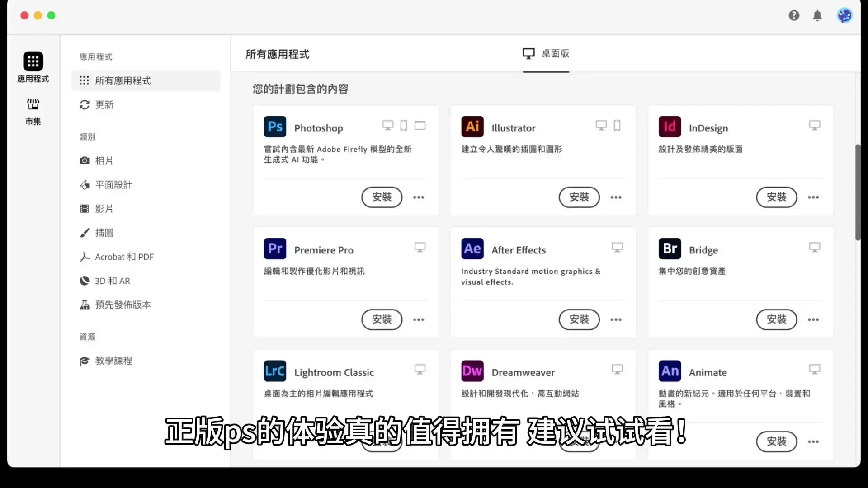868x488 pixels.
Task: Select the Lightroom Classic app icon
Action: coord(274,371)
